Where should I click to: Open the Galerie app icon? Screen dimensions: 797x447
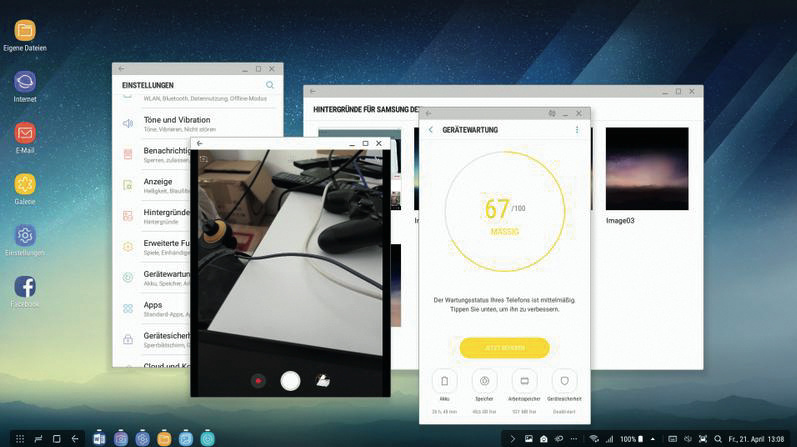coord(25,184)
